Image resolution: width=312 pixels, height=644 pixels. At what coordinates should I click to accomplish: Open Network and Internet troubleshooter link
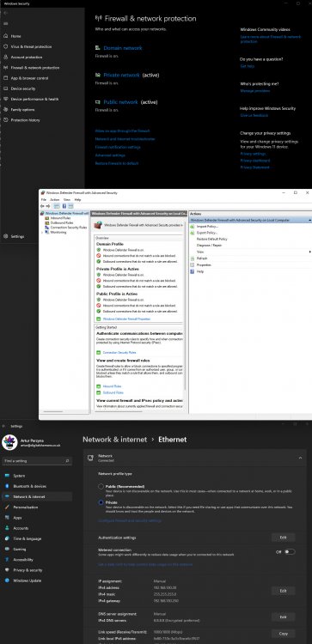point(125,139)
